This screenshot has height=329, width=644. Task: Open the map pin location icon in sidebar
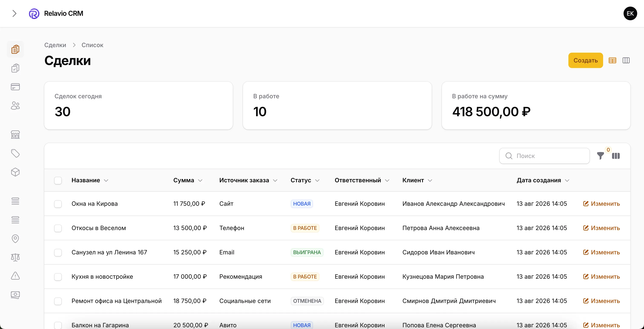(15, 239)
